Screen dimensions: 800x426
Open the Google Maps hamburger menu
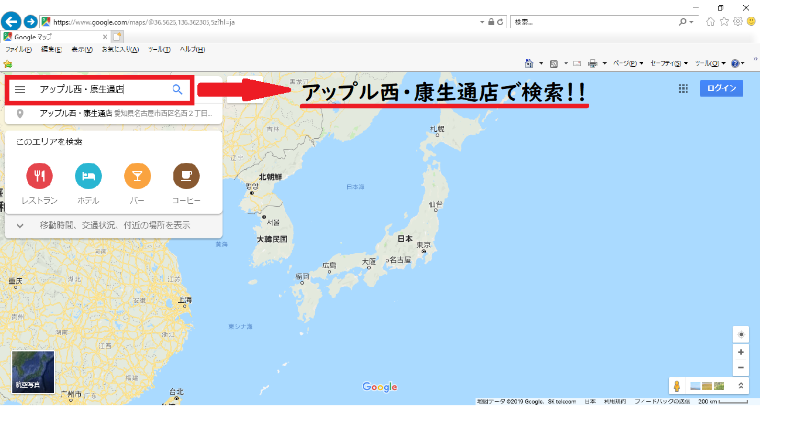[20, 89]
